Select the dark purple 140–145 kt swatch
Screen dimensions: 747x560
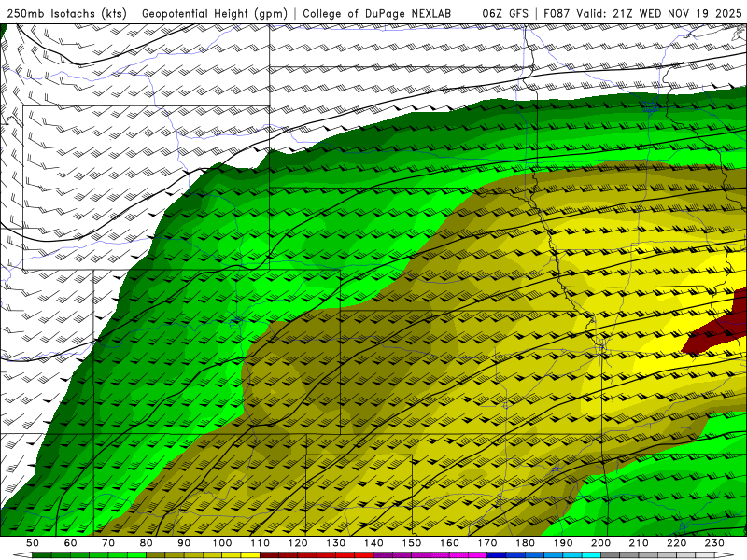(x=383, y=555)
